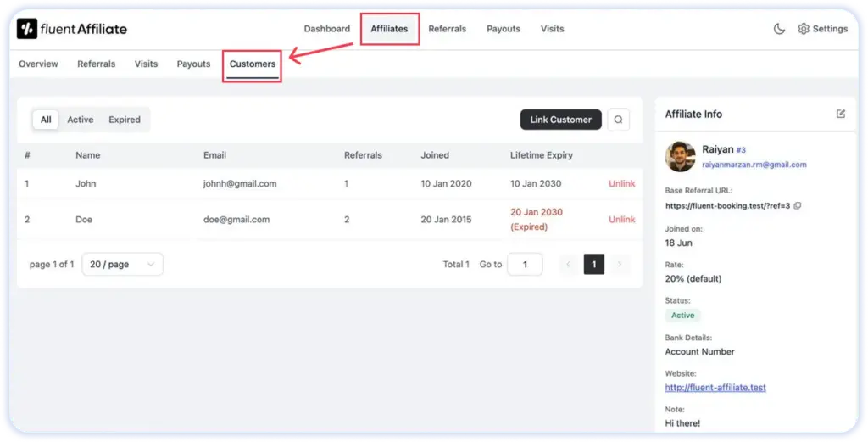Click the Name column header
The width and height of the screenshot is (868, 442).
[x=88, y=155]
